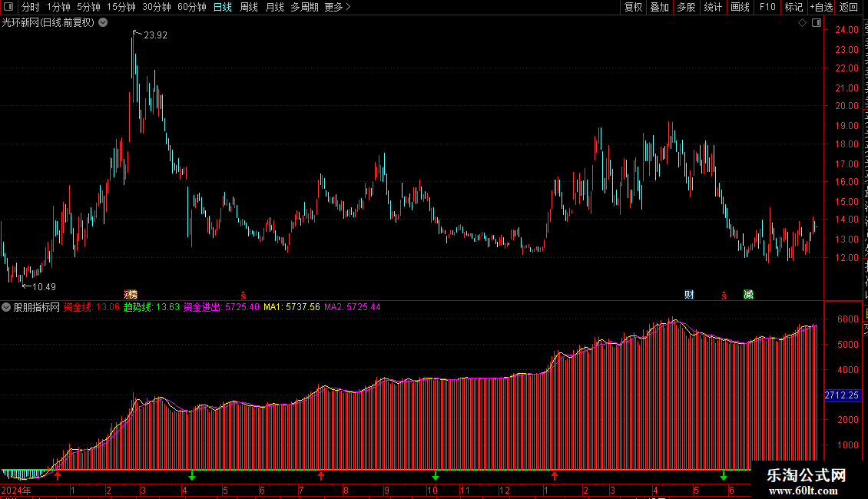
Task: Click the 股朋指标网 indicator name
Action: 37,307
